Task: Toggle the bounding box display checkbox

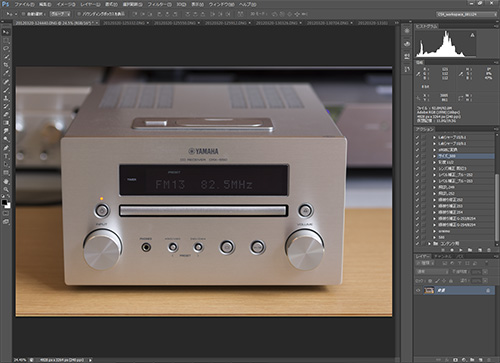Action: (79, 14)
